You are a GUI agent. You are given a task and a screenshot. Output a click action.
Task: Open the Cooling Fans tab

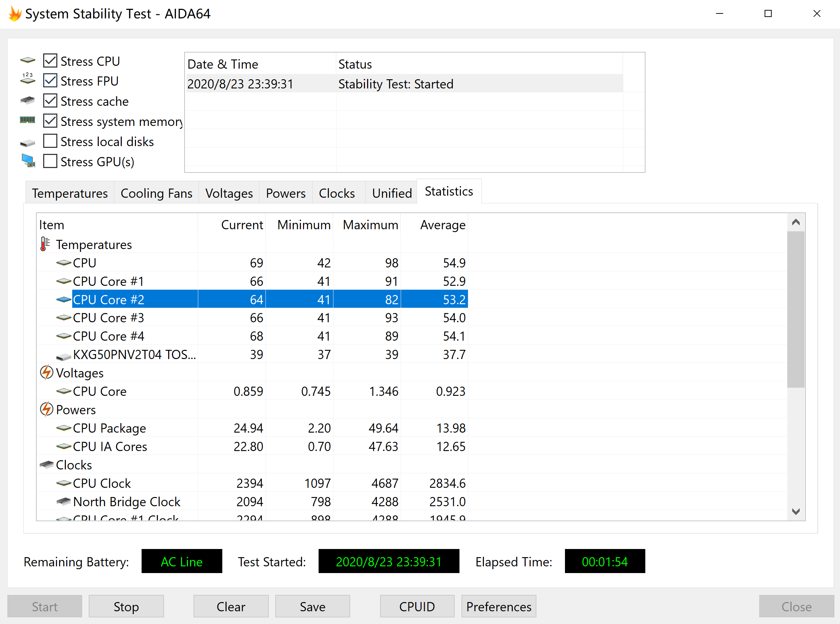point(156,193)
